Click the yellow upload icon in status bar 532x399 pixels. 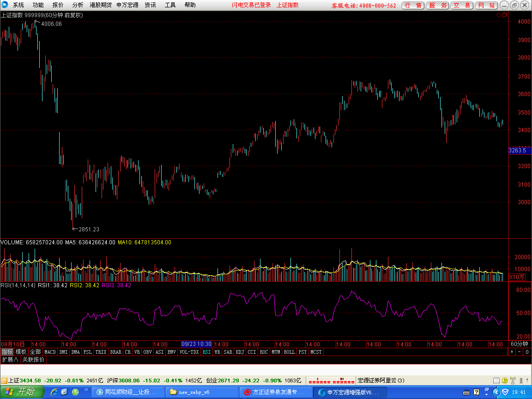(x=504, y=381)
